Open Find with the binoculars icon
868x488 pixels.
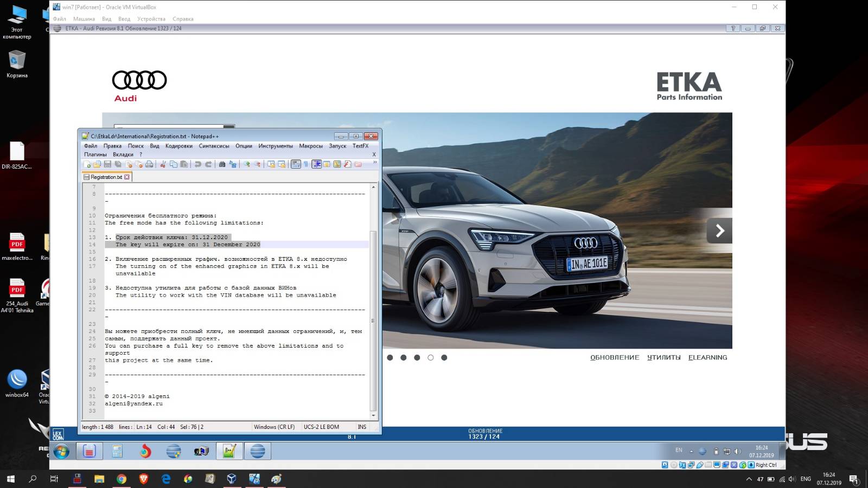point(222,164)
